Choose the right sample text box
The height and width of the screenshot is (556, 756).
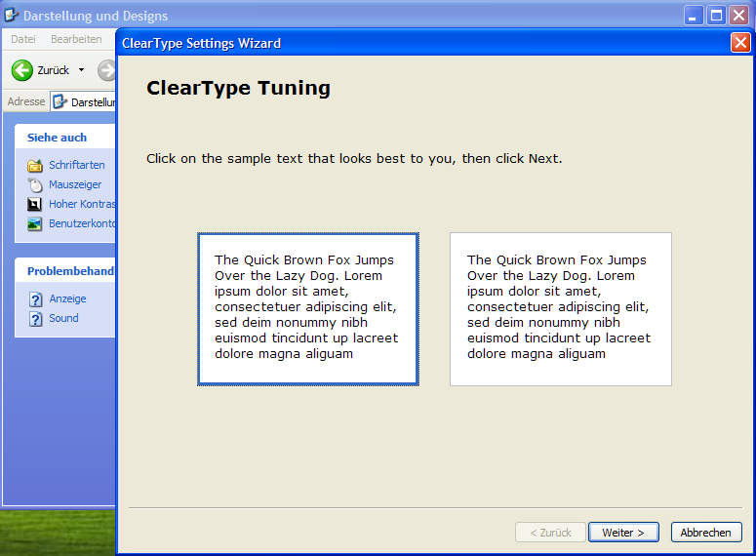[x=560, y=309]
